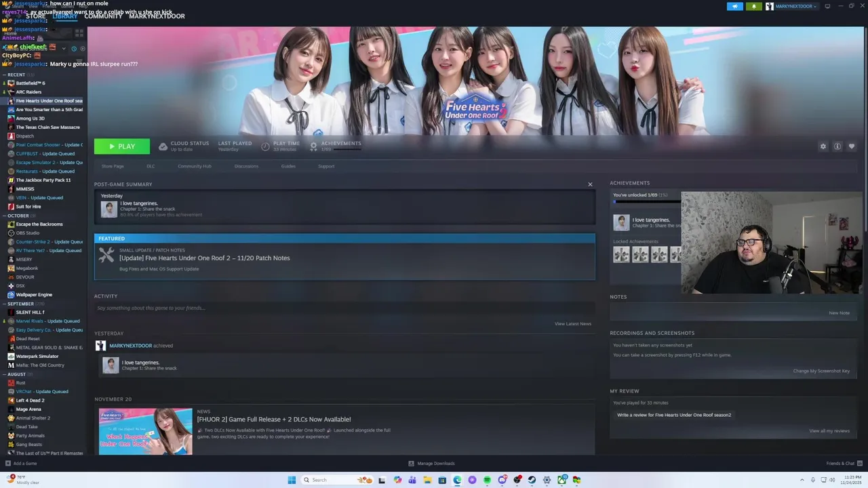Select Left 4 Dead 2 entry

coord(31,401)
